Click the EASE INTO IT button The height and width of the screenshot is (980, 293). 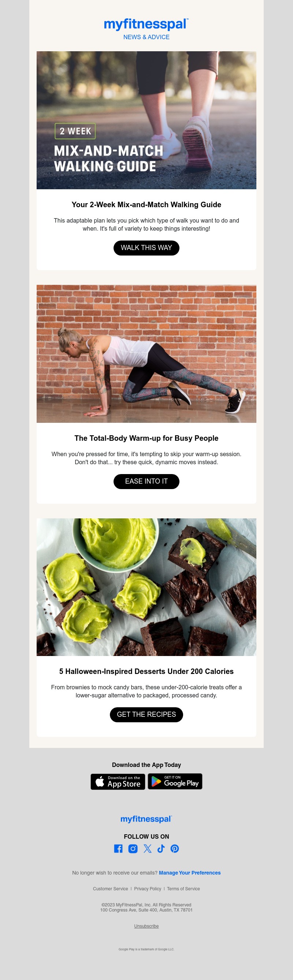coord(146,481)
